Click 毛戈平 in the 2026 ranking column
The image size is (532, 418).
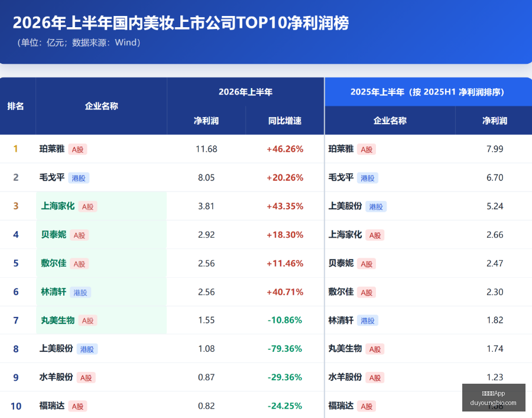tap(52, 177)
